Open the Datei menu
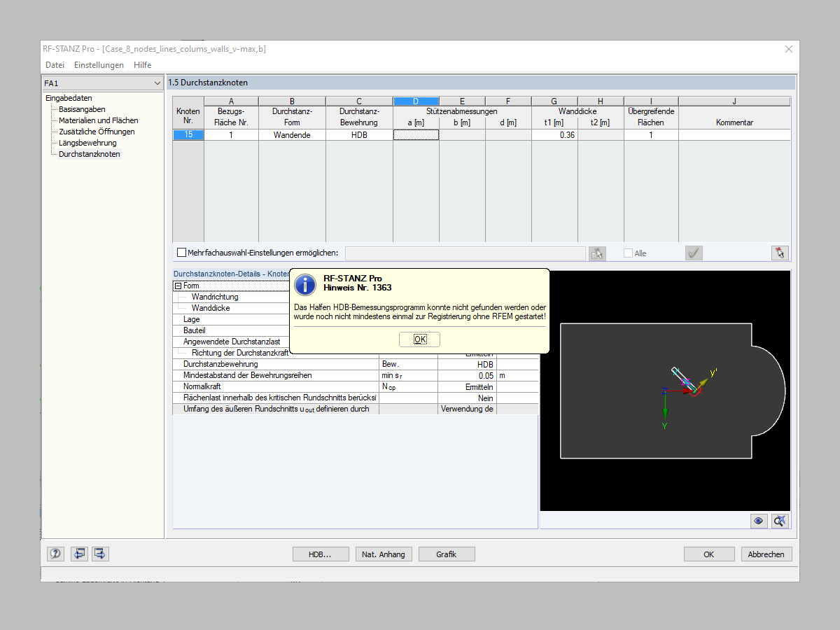 tap(55, 65)
